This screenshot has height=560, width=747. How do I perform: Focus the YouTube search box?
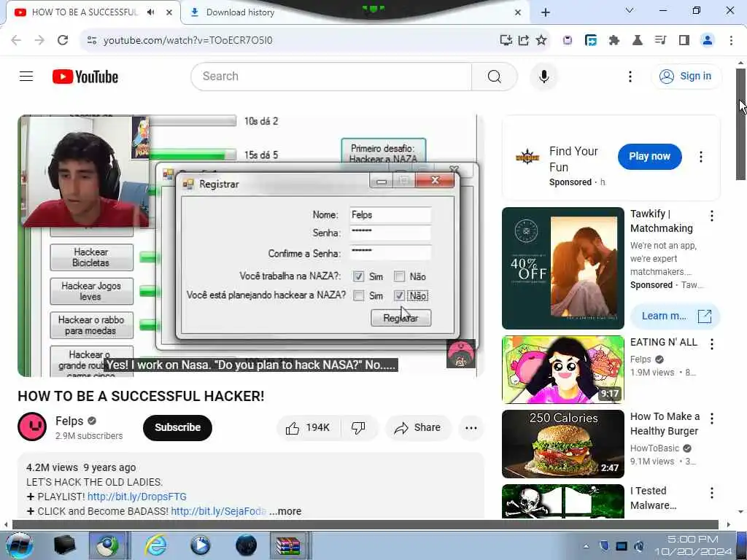coord(331,76)
